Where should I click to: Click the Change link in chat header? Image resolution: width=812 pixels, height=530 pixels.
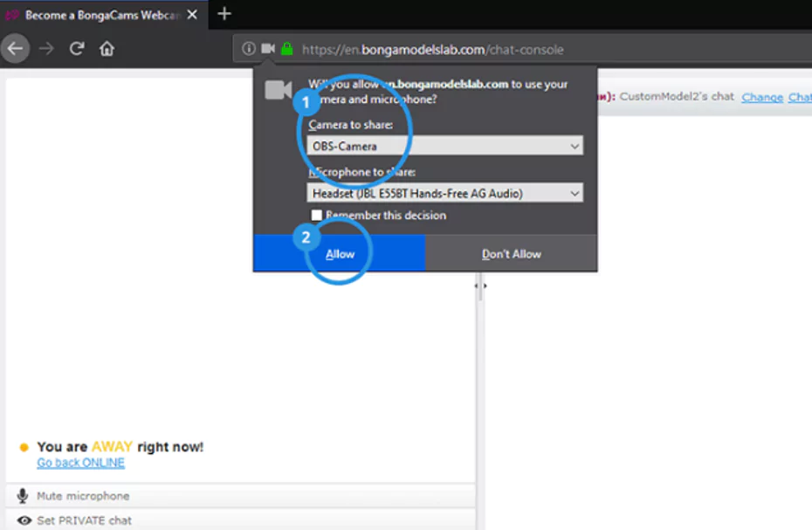pyautogui.click(x=761, y=97)
